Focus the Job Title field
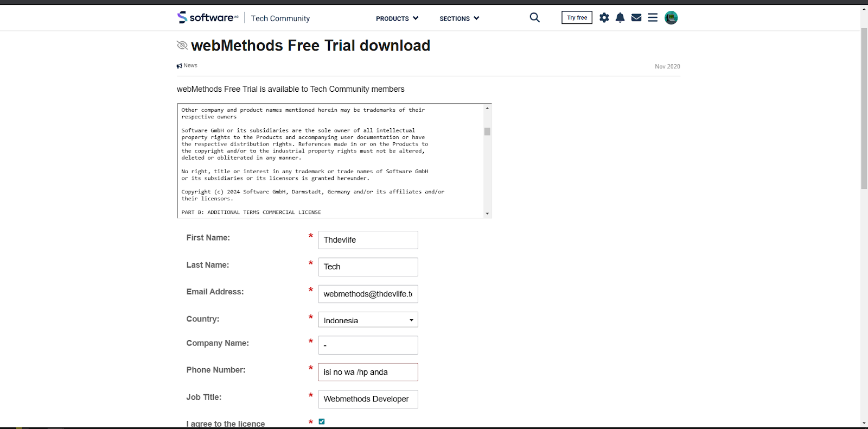The image size is (868, 429). pos(368,399)
